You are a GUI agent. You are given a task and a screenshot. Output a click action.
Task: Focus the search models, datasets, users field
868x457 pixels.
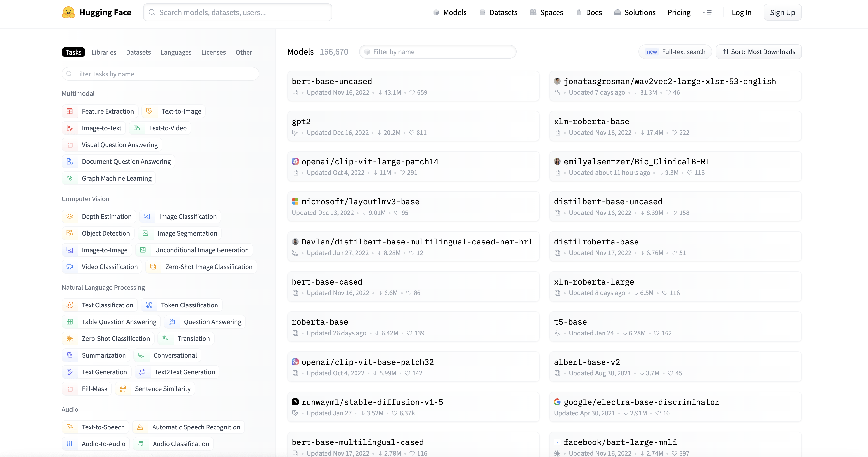[238, 13]
